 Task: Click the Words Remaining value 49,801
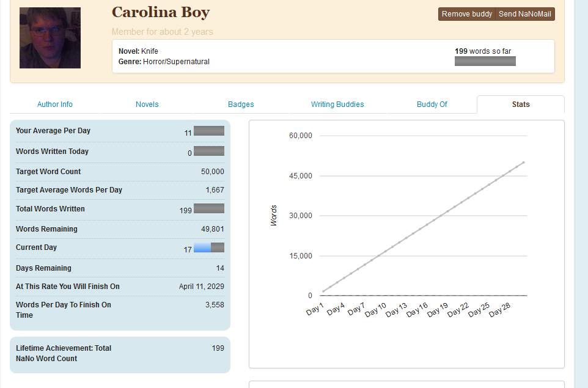[x=213, y=229]
